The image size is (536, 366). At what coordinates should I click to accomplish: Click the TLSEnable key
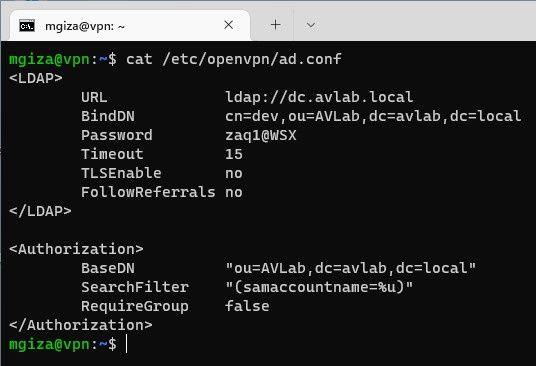(121, 173)
